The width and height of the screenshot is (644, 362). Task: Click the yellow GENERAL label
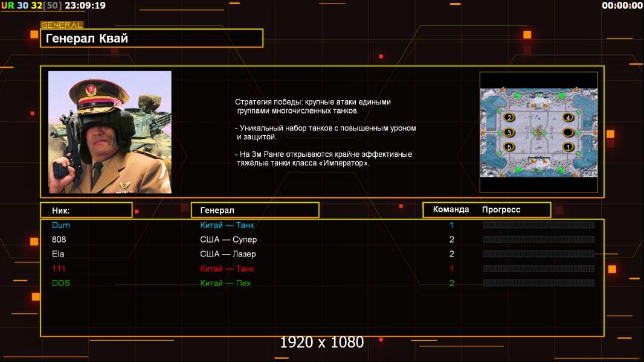(62, 25)
